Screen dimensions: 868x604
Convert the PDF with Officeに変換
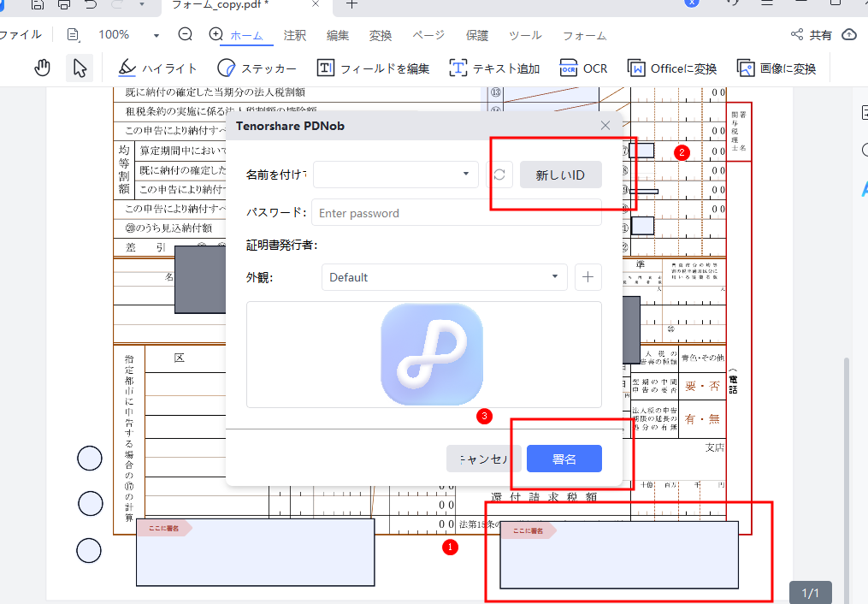(672, 68)
